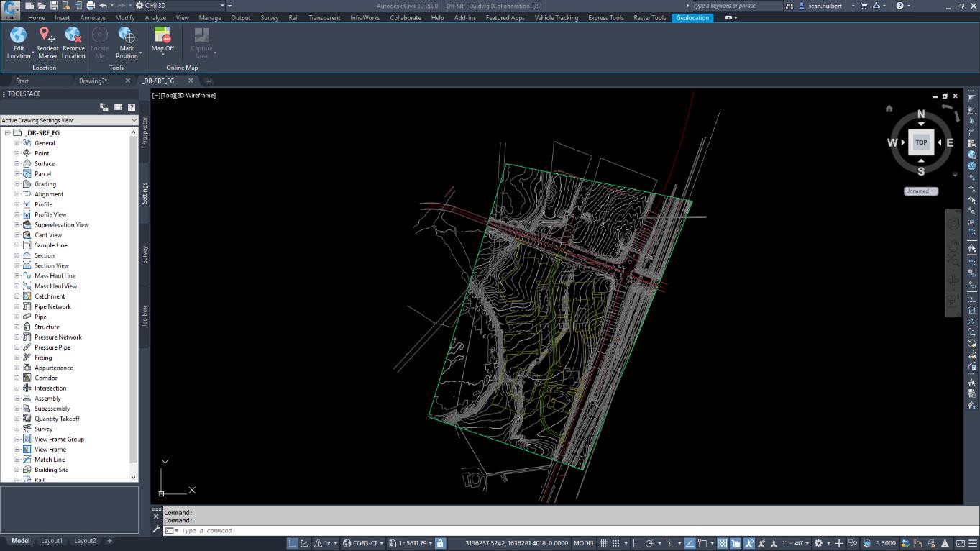Click the Start tab
Viewport: 980px width, 551px height.
coord(22,81)
